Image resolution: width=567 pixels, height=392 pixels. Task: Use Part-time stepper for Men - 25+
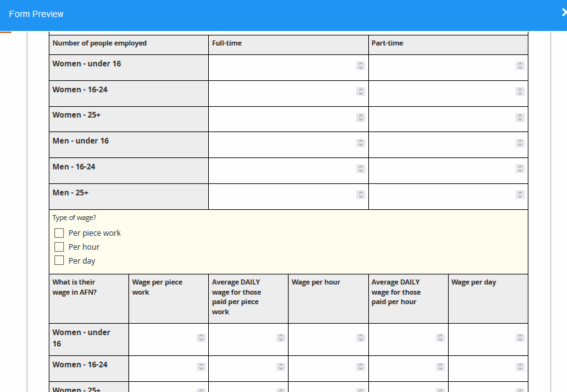[x=520, y=195]
